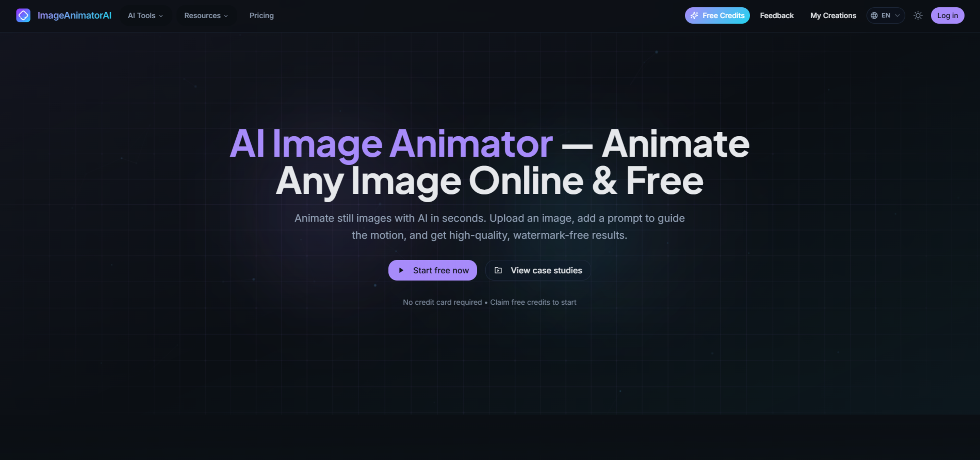Open the Pricing page

click(261, 16)
